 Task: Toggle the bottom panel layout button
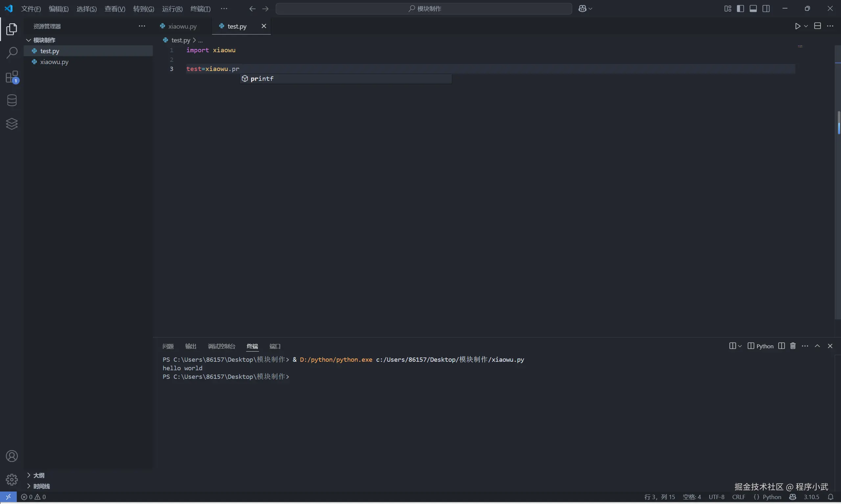pos(753,9)
